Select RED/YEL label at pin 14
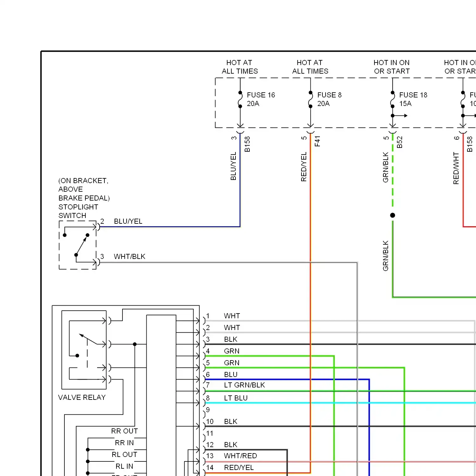The width and height of the screenshot is (476, 476). tap(239, 468)
